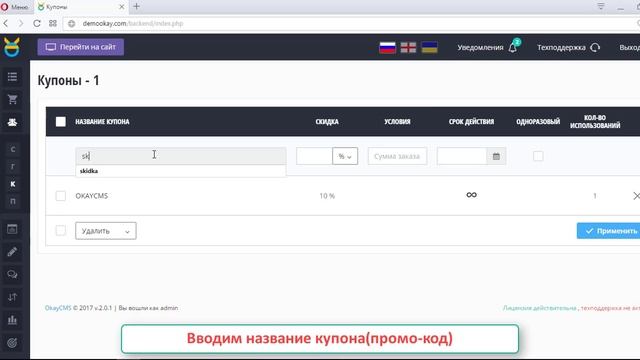The height and width of the screenshot is (360, 640).
Task: Click the infinity expiry symbol
Action: (471, 195)
